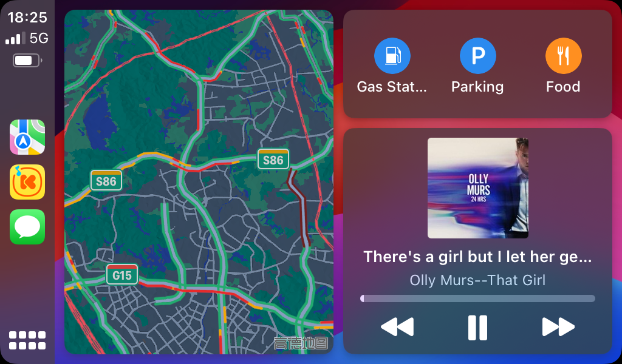This screenshot has height=364, width=622.
Task: Click the map watermark logo at bottom
Action: click(x=301, y=343)
